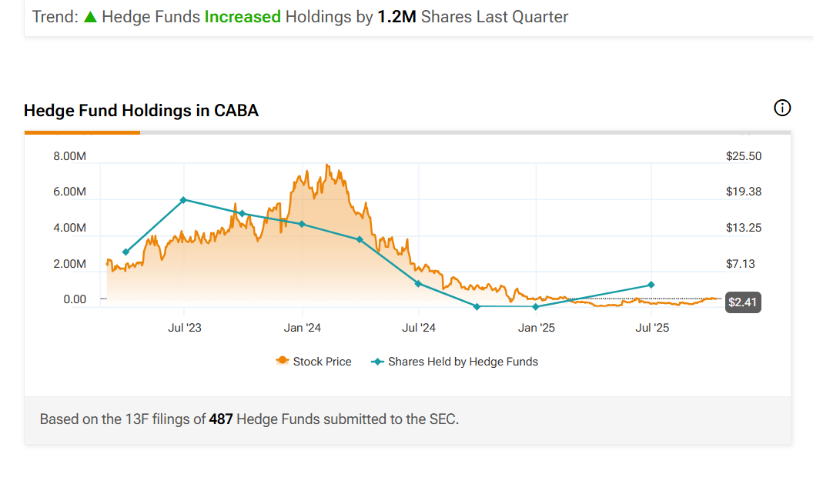Image resolution: width=813 pixels, height=504 pixels.
Task: Click the Jul '23 x-axis label
Action: (185, 328)
